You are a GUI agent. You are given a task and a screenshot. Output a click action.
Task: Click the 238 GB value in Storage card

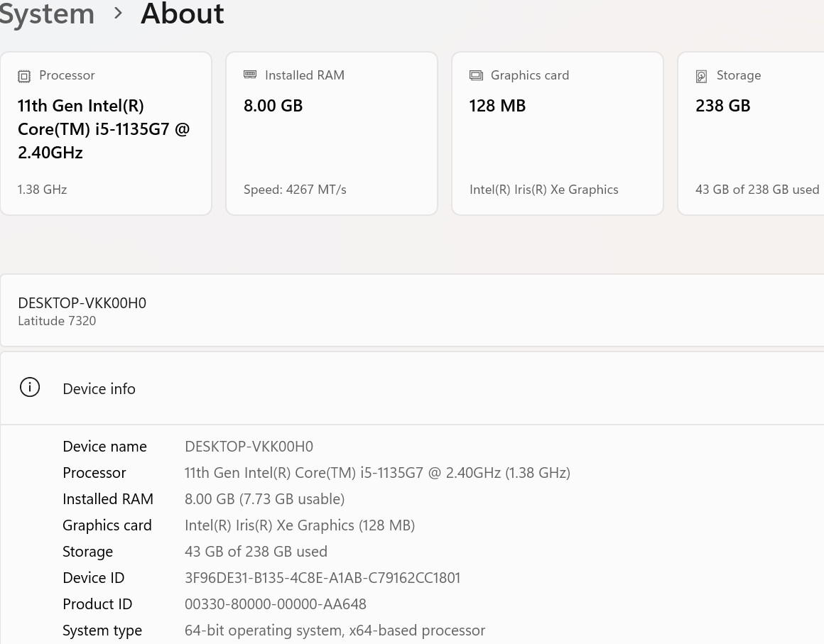pyautogui.click(x=722, y=106)
